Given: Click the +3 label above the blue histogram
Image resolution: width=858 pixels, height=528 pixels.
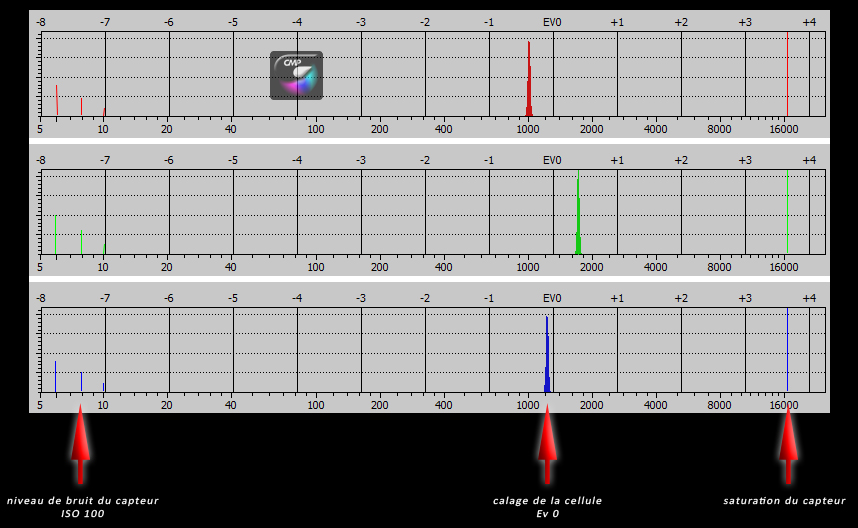Looking at the screenshot, I should (745, 298).
